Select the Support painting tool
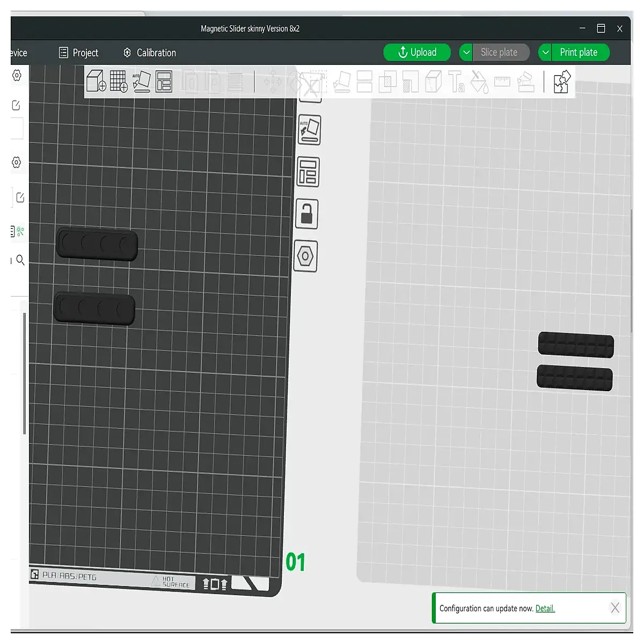 pyautogui.click(x=411, y=82)
